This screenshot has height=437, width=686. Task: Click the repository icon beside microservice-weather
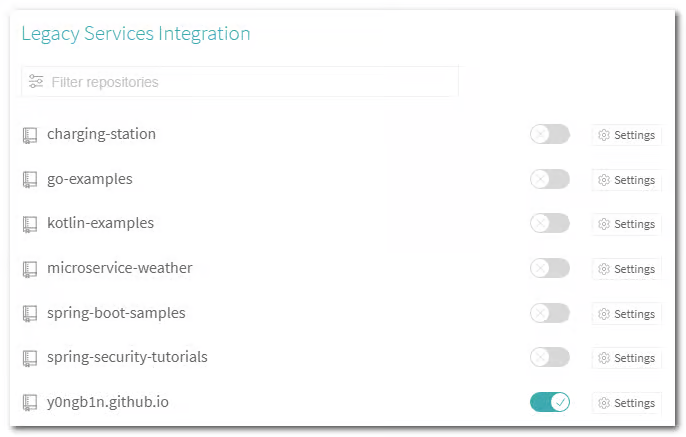(x=30, y=269)
